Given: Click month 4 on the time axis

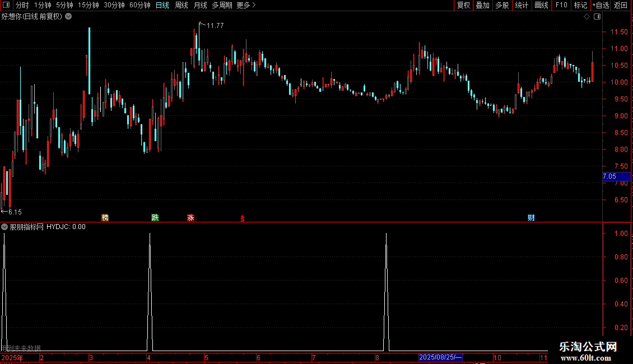Looking at the screenshot, I should coord(148,357).
